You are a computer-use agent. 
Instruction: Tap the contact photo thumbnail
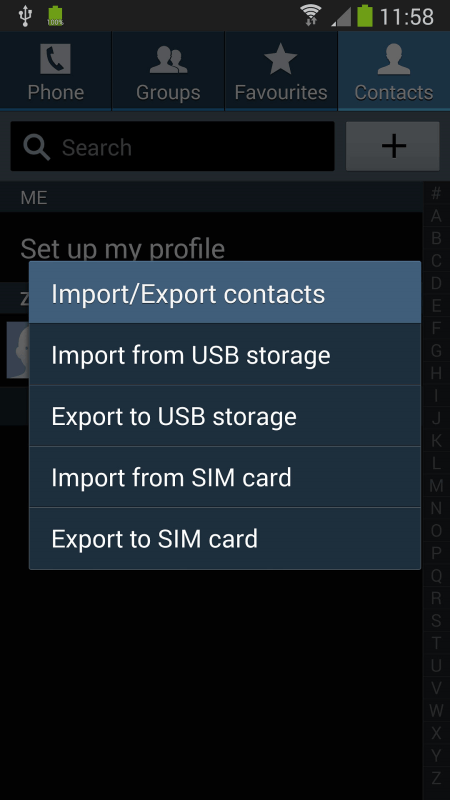pos(18,350)
